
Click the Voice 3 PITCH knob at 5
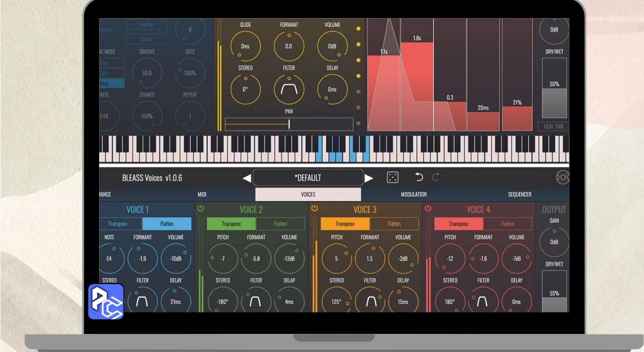337,258
